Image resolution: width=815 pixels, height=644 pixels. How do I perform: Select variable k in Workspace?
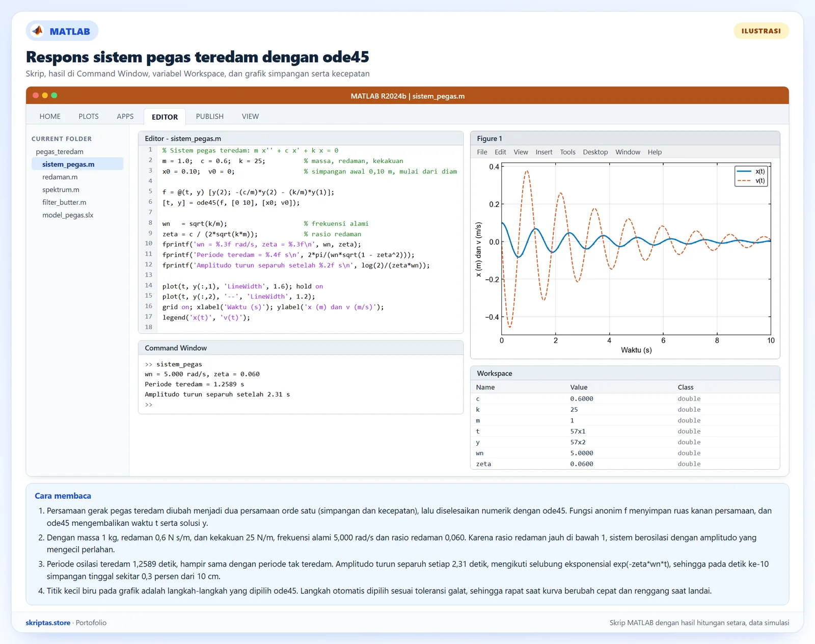[x=625, y=410]
